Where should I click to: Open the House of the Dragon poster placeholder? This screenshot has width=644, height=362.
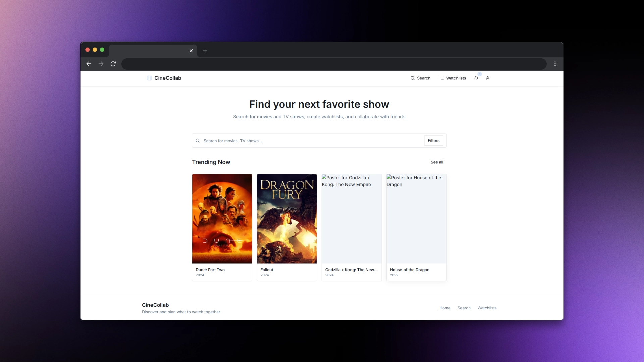(x=416, y=219)
